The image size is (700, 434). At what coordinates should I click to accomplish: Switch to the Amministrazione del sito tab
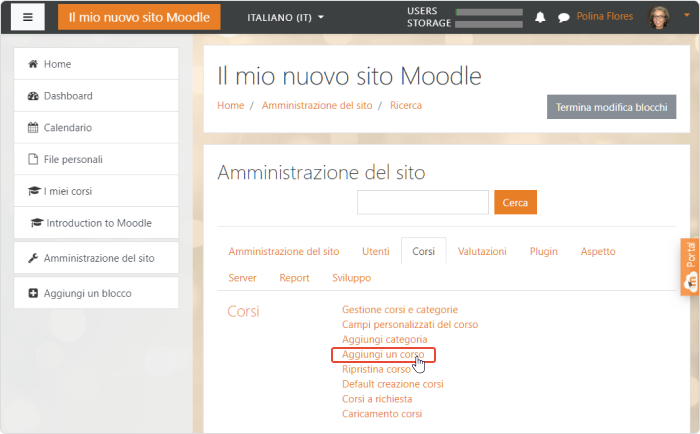click(284, 251)
